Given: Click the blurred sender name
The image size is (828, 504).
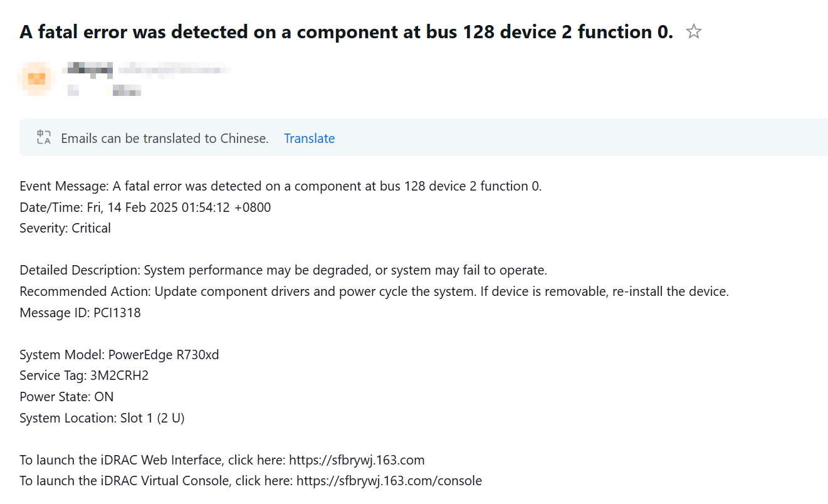Looking at the screenshot, I should pos(90,68).
